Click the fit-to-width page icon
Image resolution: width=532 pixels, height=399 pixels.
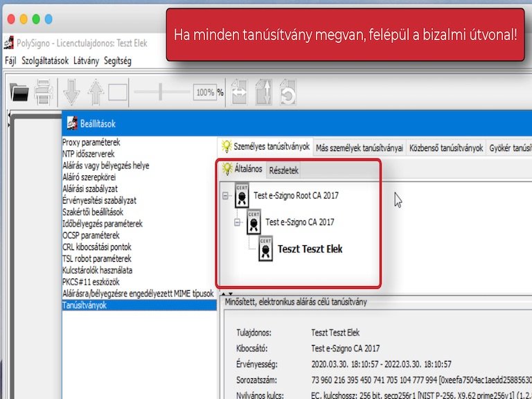tap(239, 92)
